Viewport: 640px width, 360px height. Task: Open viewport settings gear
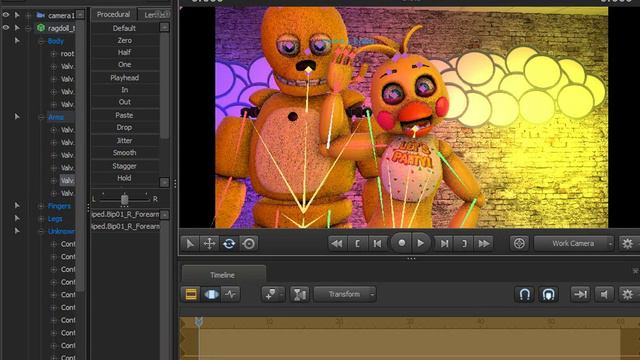627,244
